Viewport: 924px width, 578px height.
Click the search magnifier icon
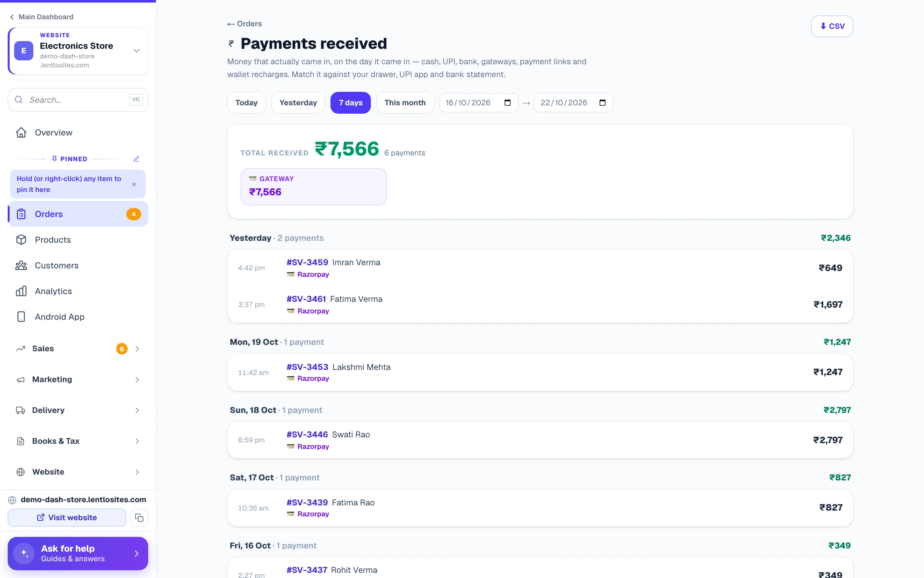tap(19, 100)
